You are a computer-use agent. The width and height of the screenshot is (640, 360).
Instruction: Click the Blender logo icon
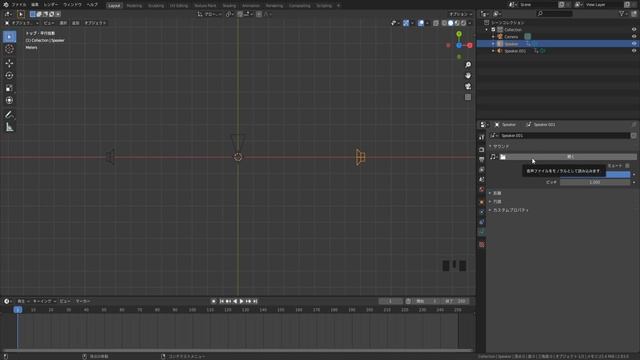pos(6,4)
